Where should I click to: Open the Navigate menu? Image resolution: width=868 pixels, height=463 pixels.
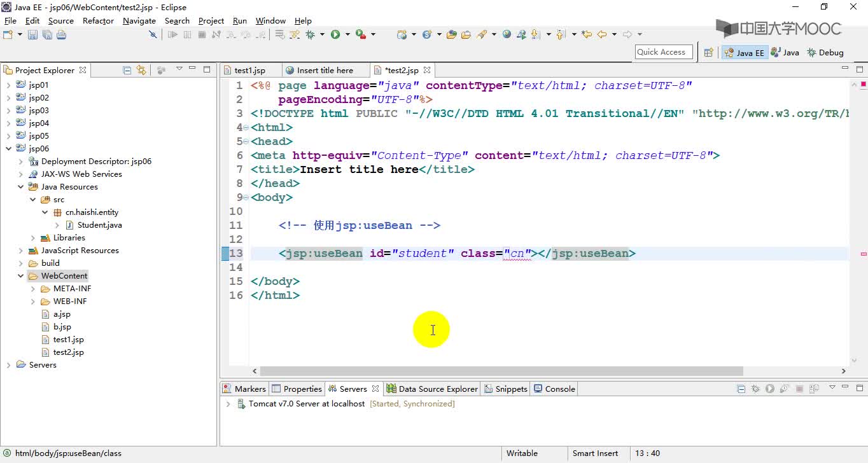139,21
